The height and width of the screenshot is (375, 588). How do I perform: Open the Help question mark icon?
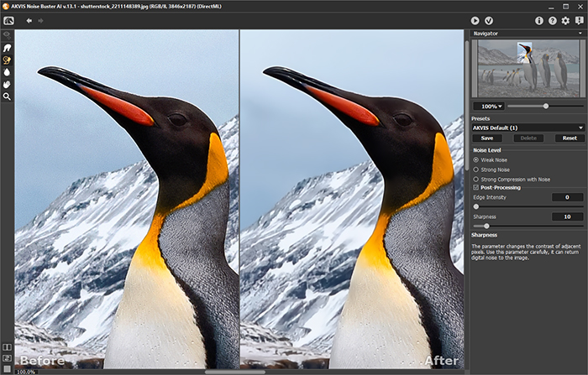(x=552, y=20)
